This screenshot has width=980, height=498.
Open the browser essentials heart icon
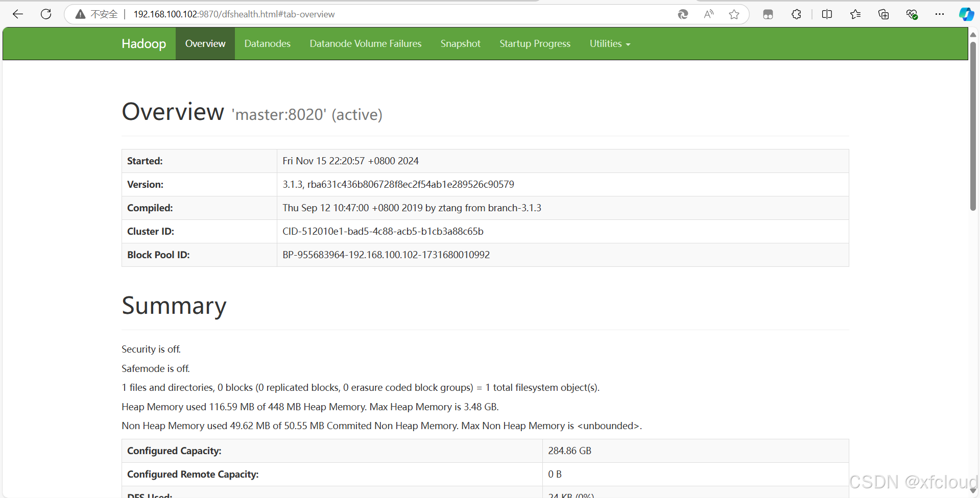coord(912,14)
